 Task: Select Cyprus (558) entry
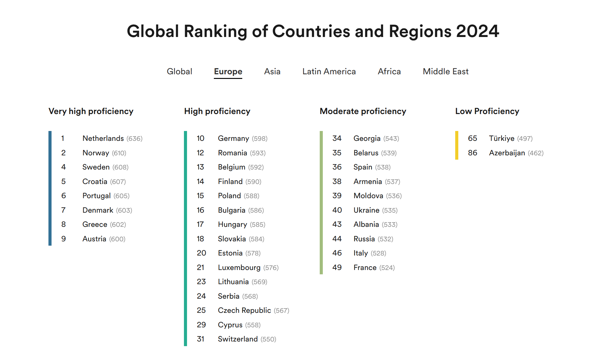[x=239, y=325]
